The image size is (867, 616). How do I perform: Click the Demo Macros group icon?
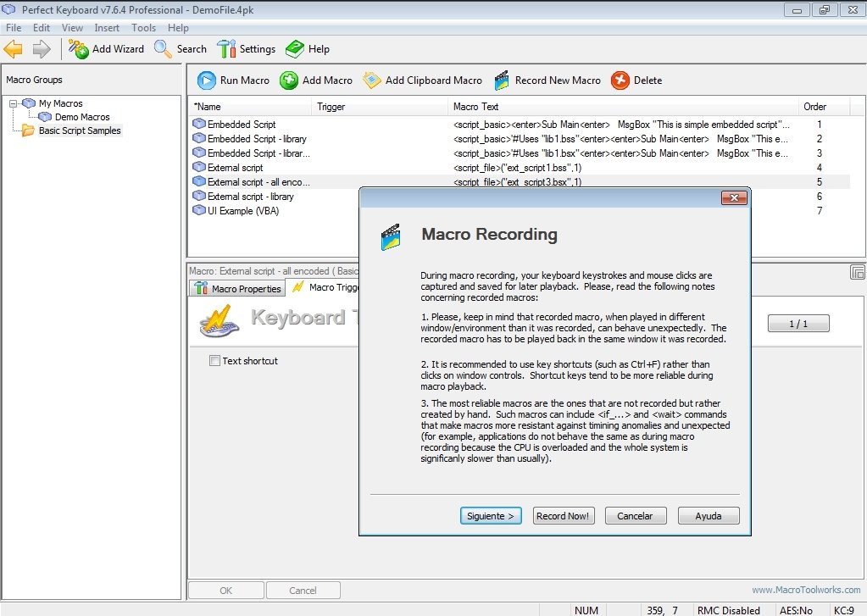click(x=45, y=117)
